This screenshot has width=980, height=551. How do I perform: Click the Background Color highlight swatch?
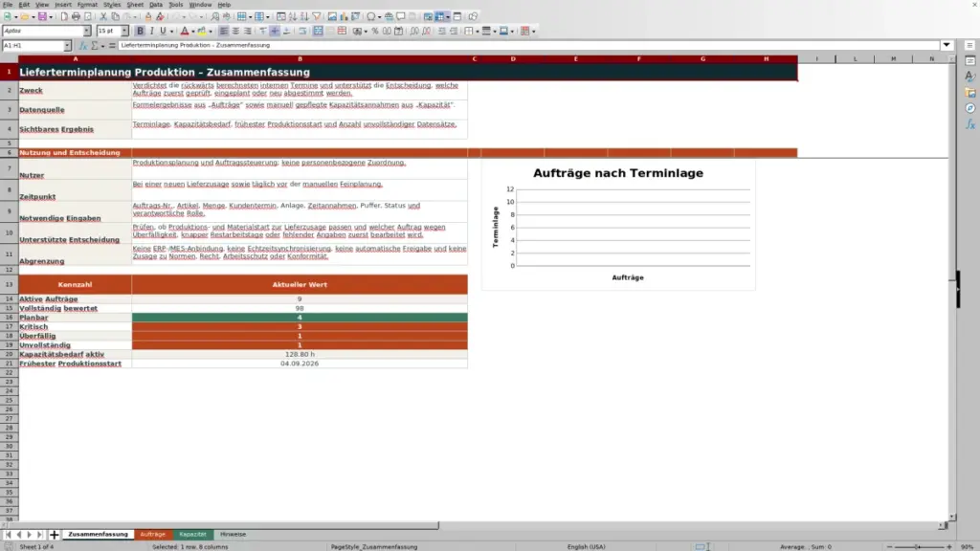(x=201, y=32)
